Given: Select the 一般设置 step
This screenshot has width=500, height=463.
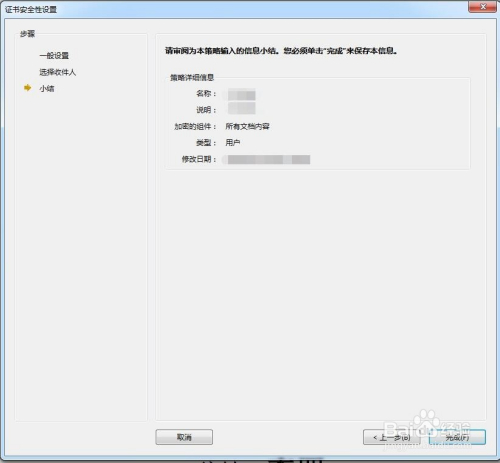Looking at the screenshot, I should [x=54, y=55].
